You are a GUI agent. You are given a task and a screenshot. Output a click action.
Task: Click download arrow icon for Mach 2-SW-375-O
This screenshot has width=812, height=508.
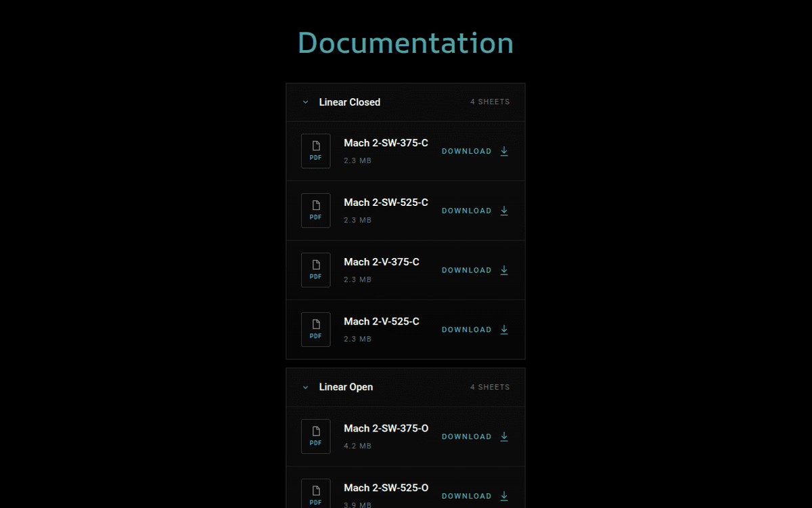tap(504, 437)
